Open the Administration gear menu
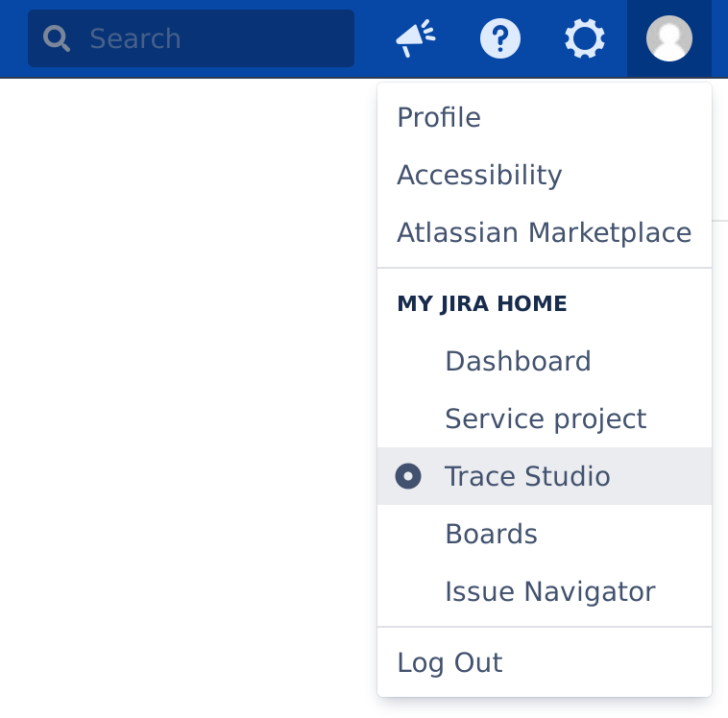 [585, 38]
